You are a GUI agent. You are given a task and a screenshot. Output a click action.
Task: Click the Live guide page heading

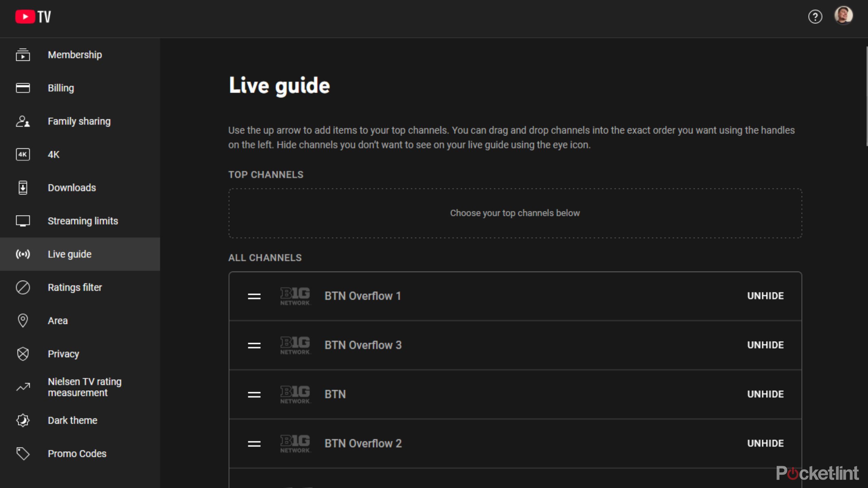(x=279, y=86)
